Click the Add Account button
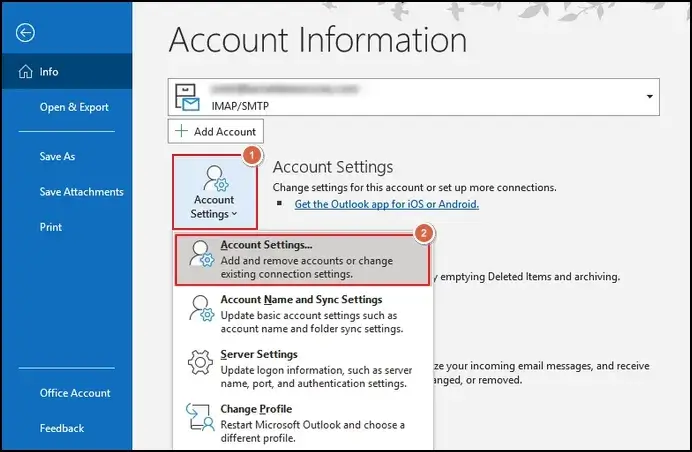 216,132
